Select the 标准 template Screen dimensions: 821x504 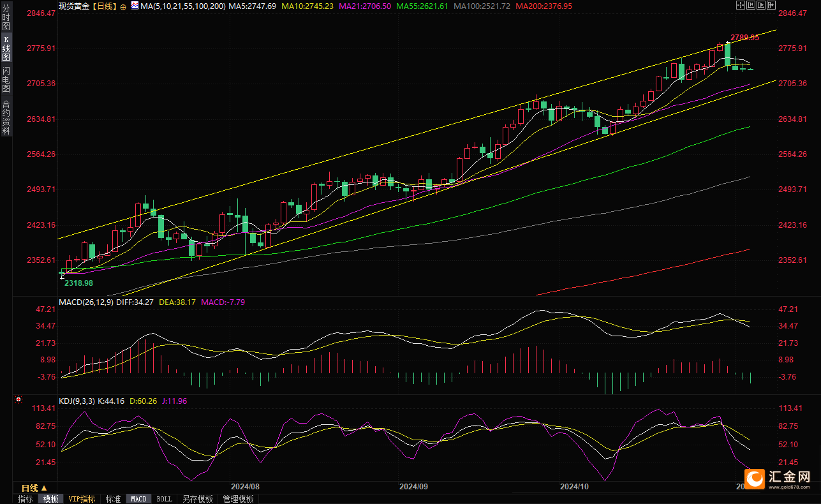coord(113,499)
